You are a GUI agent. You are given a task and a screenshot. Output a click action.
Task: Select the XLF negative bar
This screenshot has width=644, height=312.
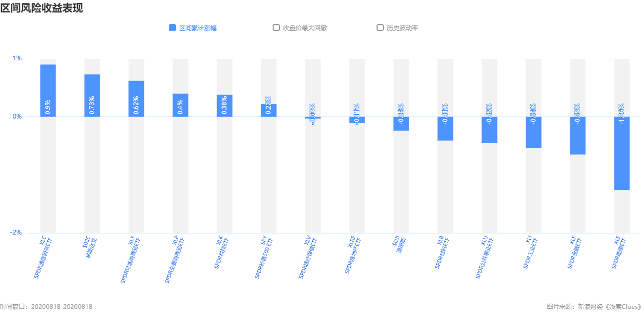point(578,136)
